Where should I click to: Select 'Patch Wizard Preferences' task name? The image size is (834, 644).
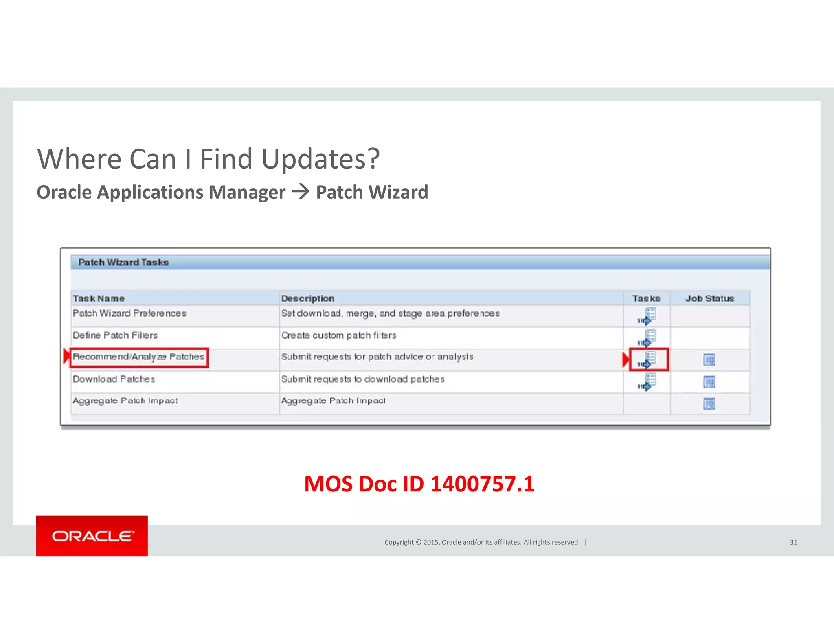click(x=129, y=313)
